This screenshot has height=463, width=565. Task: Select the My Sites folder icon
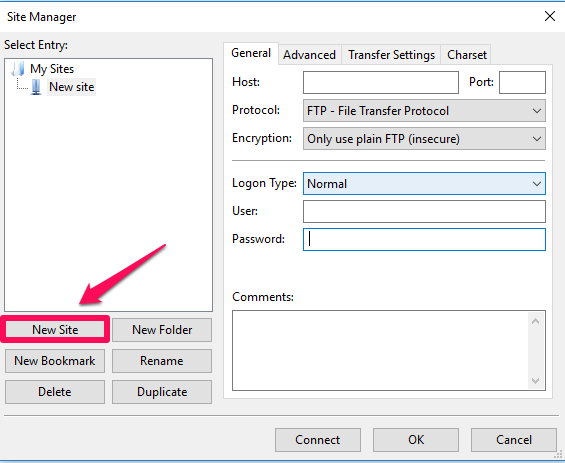pos(18,68)
